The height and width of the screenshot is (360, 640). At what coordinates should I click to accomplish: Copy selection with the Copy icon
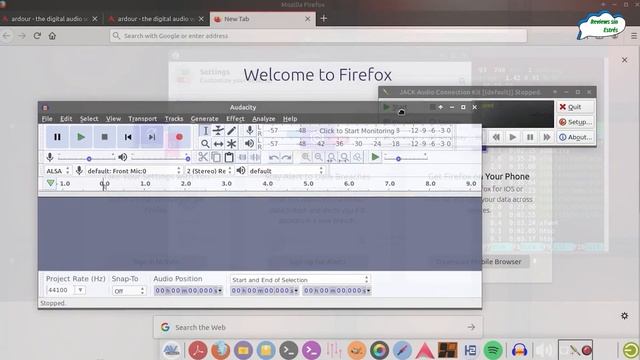216,157
